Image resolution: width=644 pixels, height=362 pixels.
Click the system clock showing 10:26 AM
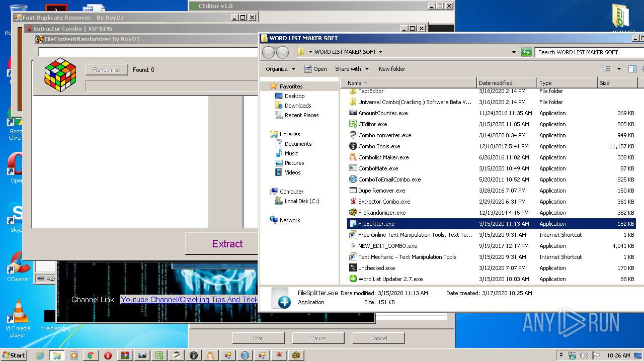click(x=618, y=355)
